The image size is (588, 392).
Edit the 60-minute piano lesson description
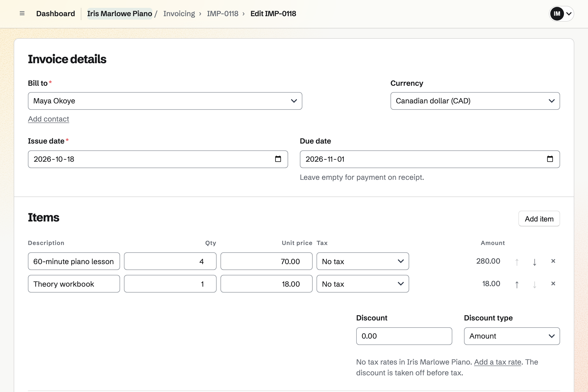74,261
